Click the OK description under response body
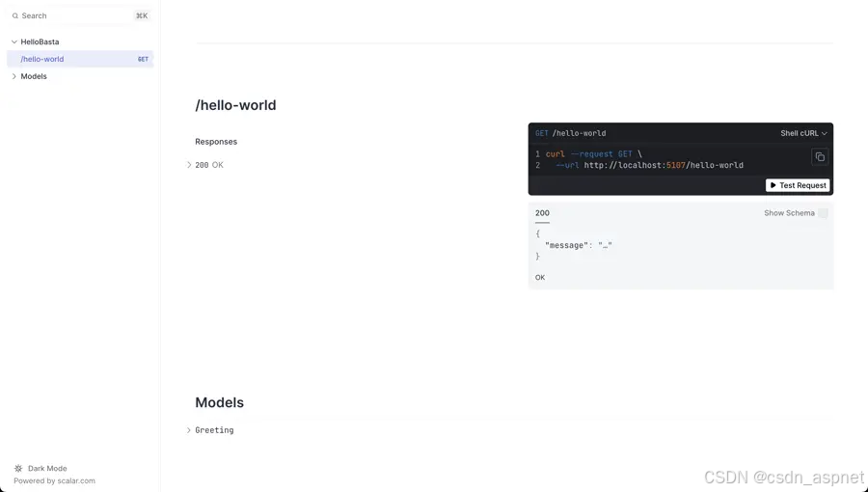 [x=540, y=278]
